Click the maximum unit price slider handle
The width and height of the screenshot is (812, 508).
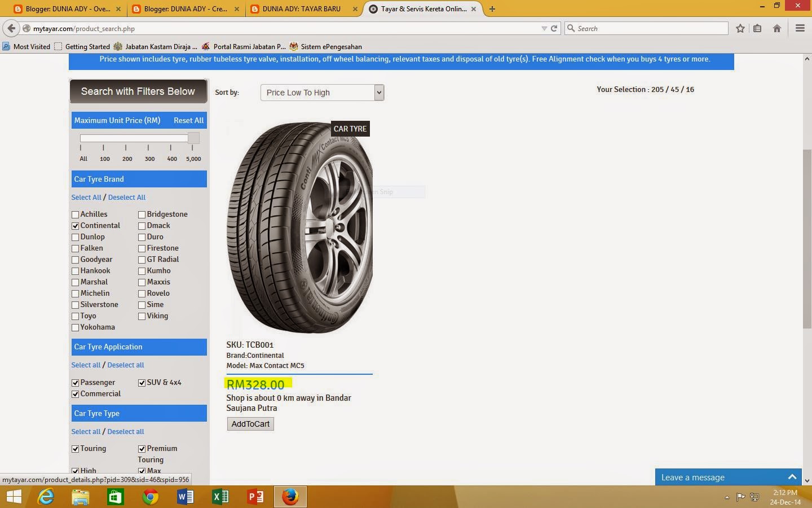[x=193, y=138]
